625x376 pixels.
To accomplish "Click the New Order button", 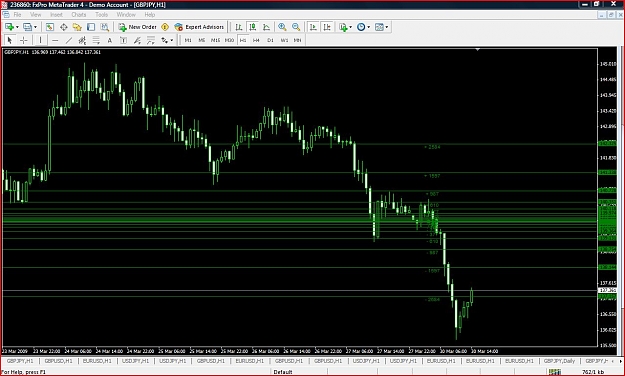I will click(x=138, y=27).
